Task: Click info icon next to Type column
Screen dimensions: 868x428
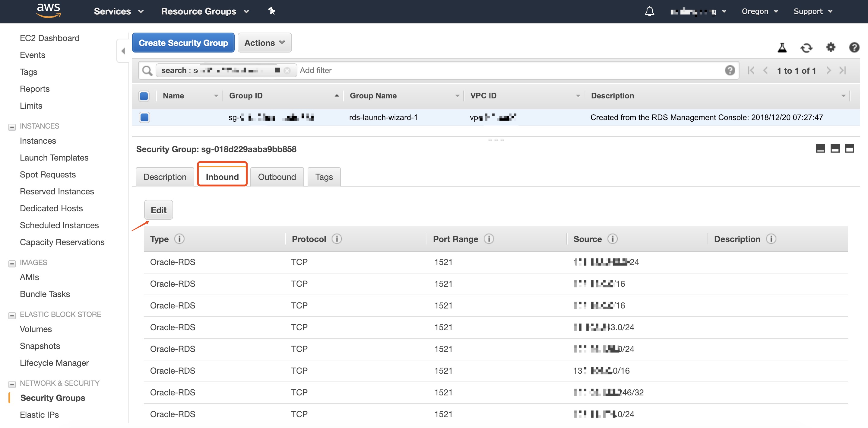Action: tap(179, 239)
